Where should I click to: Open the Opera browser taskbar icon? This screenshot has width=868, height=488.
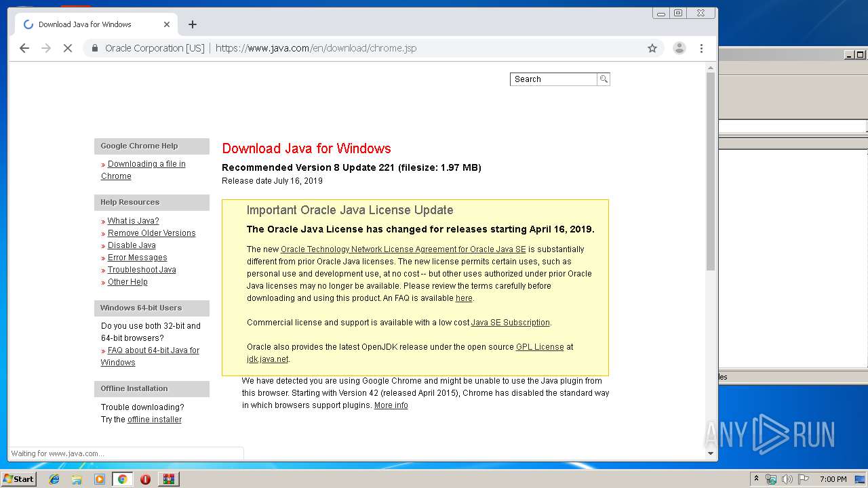click(145, 479)
